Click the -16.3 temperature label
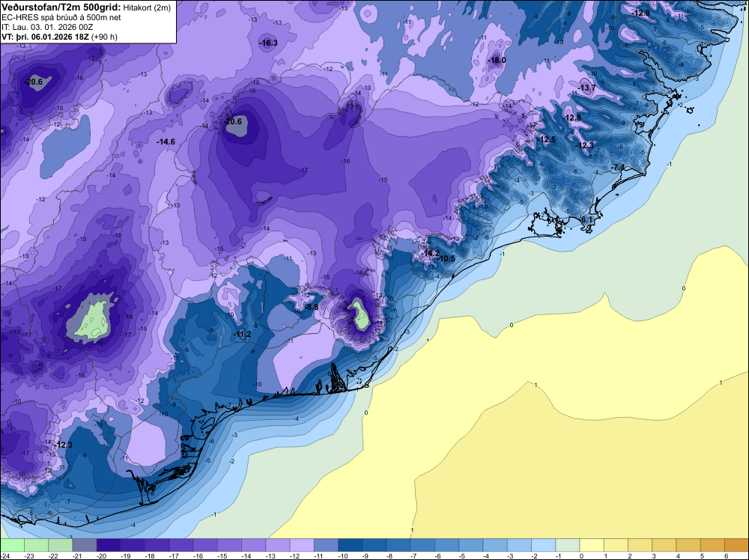The height and width of the screenshot is (560, 749). click(x=268, y=43)
